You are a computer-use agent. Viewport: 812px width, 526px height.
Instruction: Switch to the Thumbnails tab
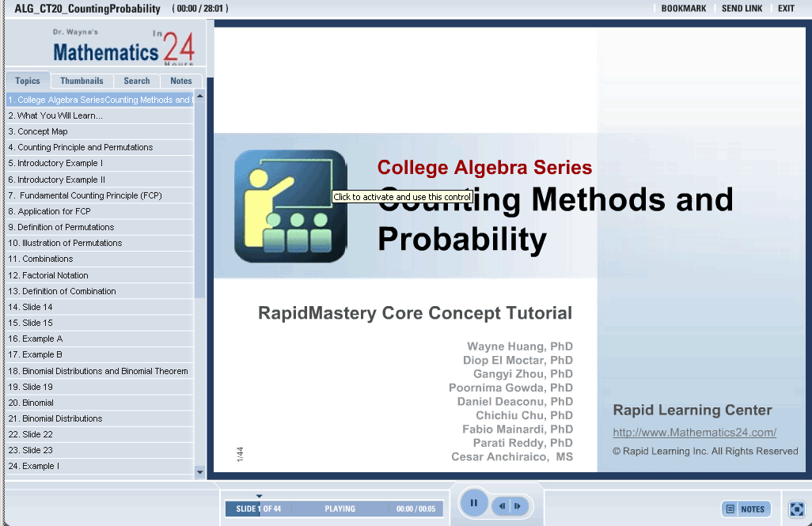pyautogui.click(x=82, y=81)
